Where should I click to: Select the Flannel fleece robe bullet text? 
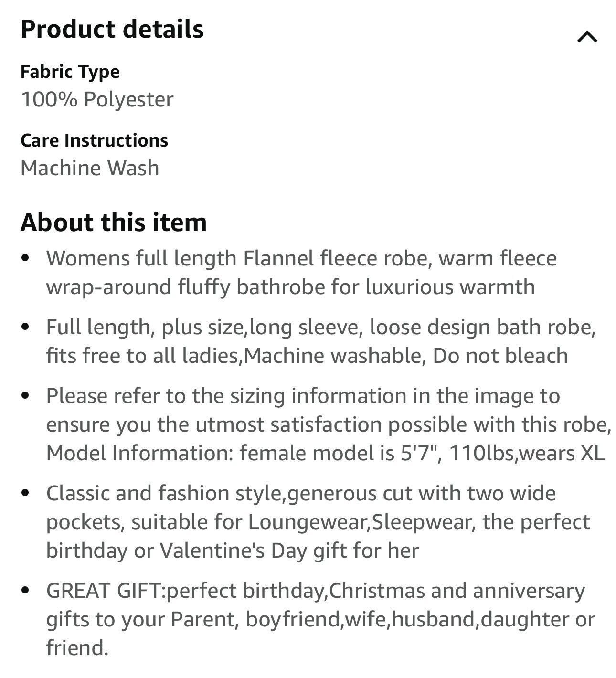(x=301, y=273)
